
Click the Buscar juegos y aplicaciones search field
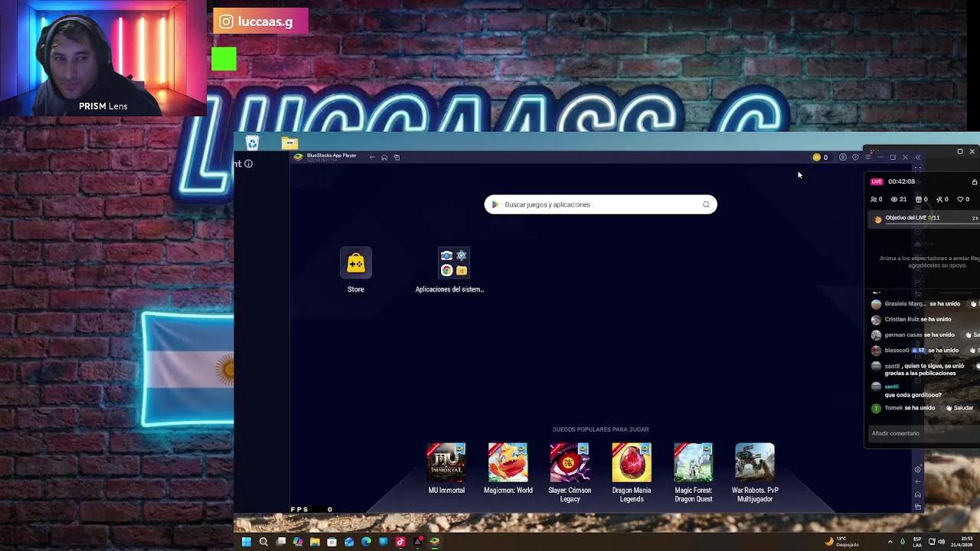(601, 204)
